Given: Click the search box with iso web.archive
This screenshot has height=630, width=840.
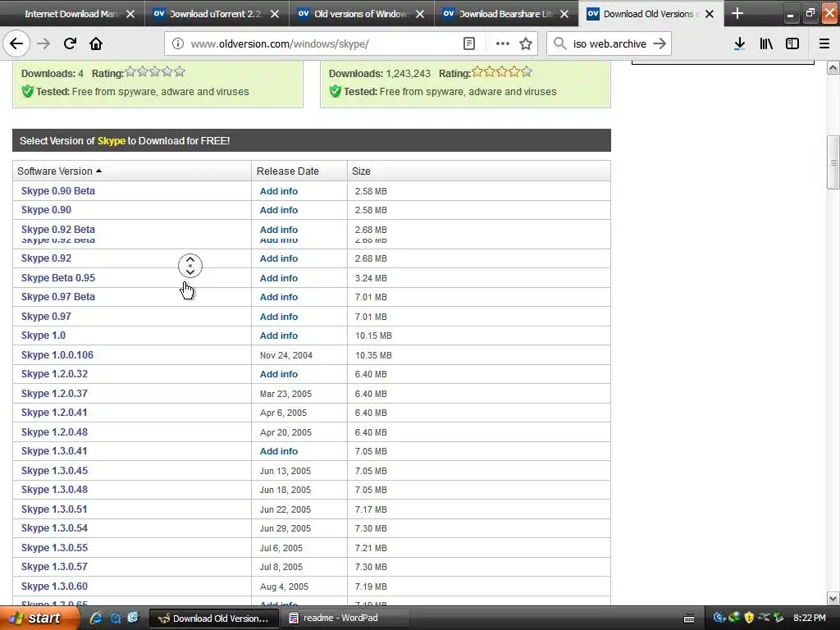Looking at the screenshot, I should click(609, 44).
